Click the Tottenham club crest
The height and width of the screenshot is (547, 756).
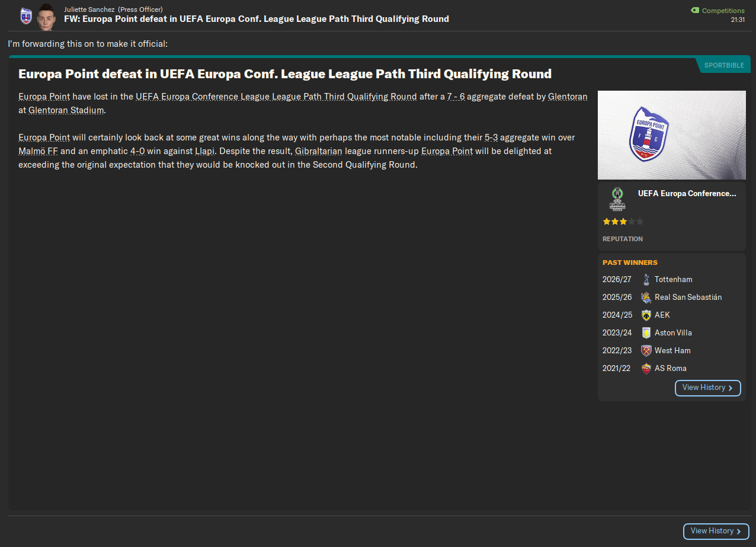(646, 279)
